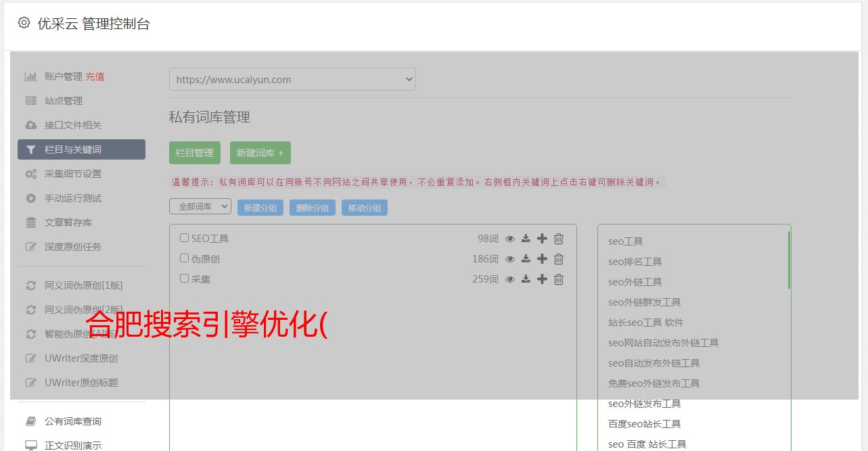This screenshot has width=868, height=451.
Task: Click the refresh icon for 同义词伪原创[1版]
Action: (x=31, y=285)
